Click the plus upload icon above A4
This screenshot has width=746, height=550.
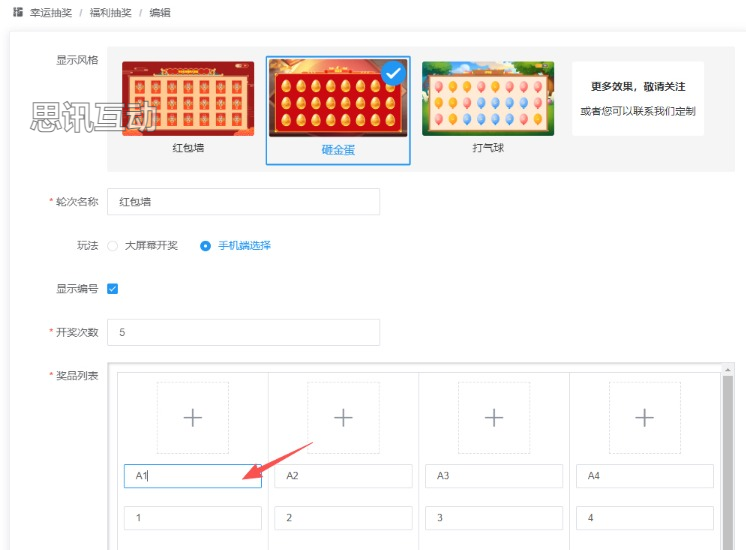(x=645, y=418)
